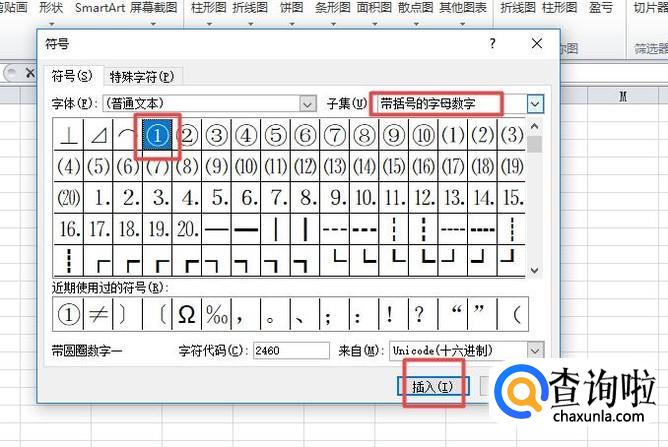This screenshot has width=668, height=447.
Task: Click the subset field text 带括号的字母数字
Action: coord(427,104)
